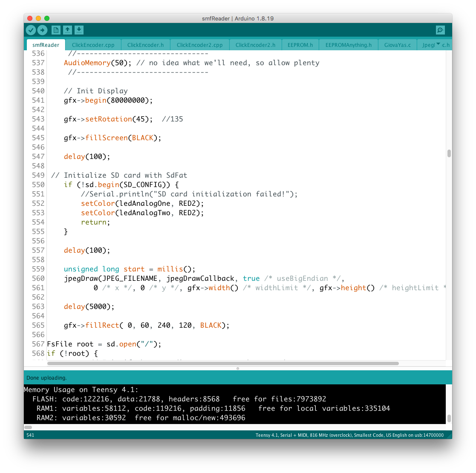
Task: Click the commented Serial.println line 551
Action: tap(189, 194)
